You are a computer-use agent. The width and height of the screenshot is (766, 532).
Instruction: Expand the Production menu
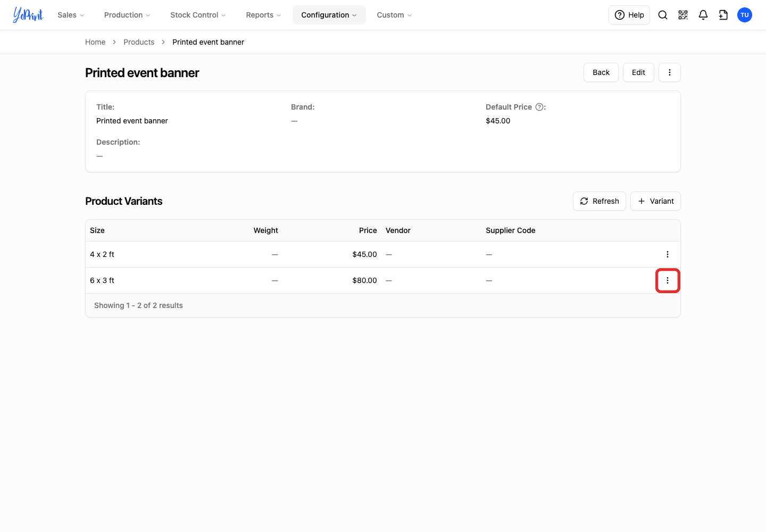click(x=127, y=15)
